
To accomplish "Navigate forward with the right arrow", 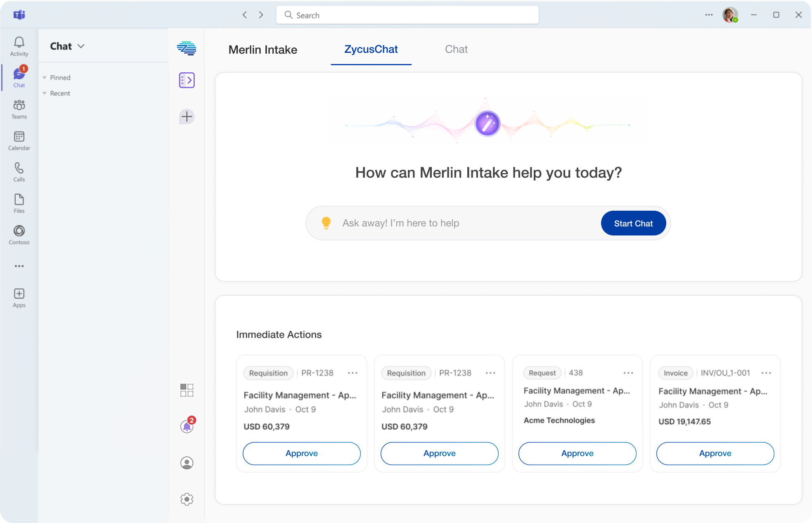I will (x=261, y=15).
